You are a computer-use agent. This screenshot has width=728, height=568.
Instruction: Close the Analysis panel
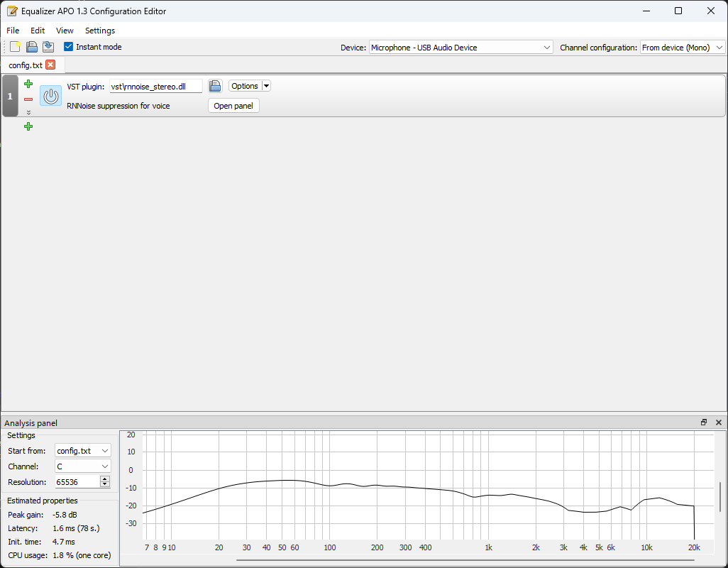click(x=718, y=422)
